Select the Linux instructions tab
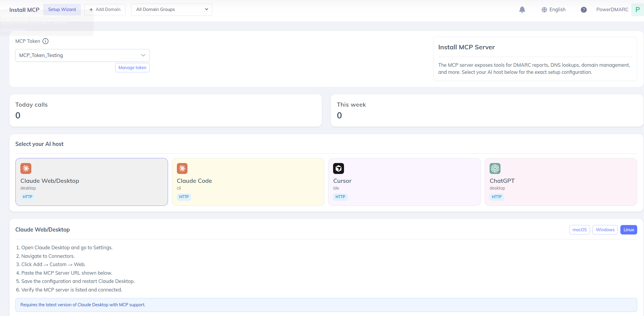 click(x=629, y=230)
